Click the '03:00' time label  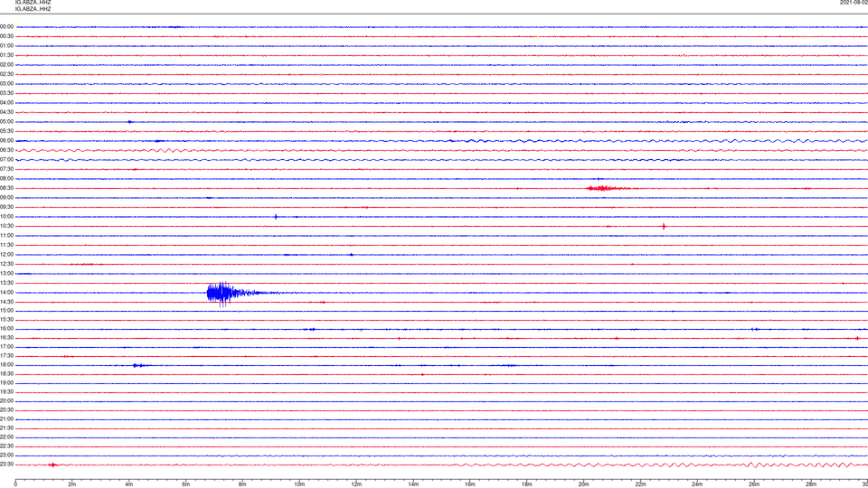pyautogui.click(x=6, y=83)
